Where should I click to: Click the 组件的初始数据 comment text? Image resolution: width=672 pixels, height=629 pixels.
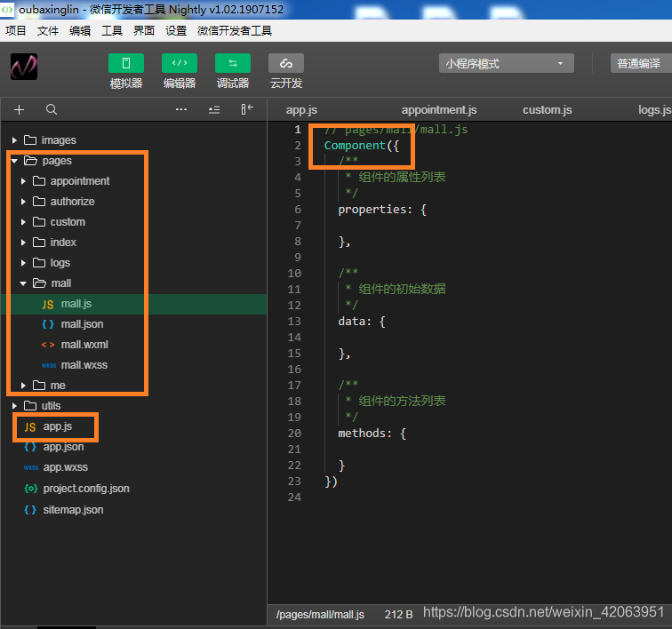[402, 289]
